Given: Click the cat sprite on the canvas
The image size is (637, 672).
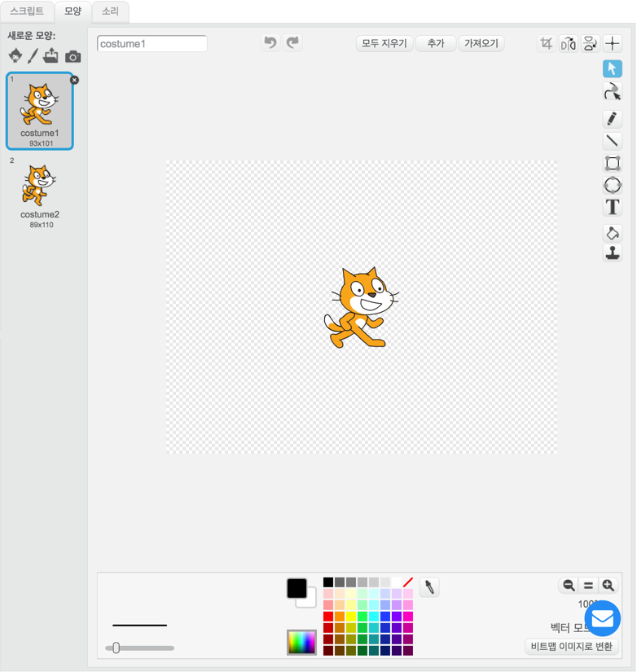Looking at the screenshot, I should pos(361,307).
